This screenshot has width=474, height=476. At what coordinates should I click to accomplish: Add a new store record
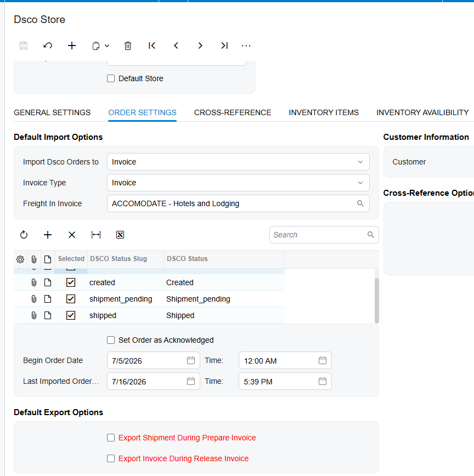pyautogui.click(x=72, y=46)
